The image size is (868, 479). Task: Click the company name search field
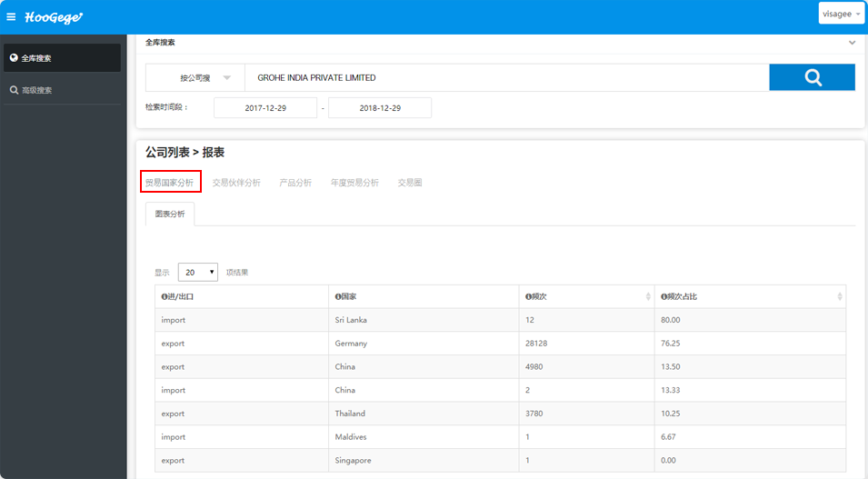coord(507,77)
